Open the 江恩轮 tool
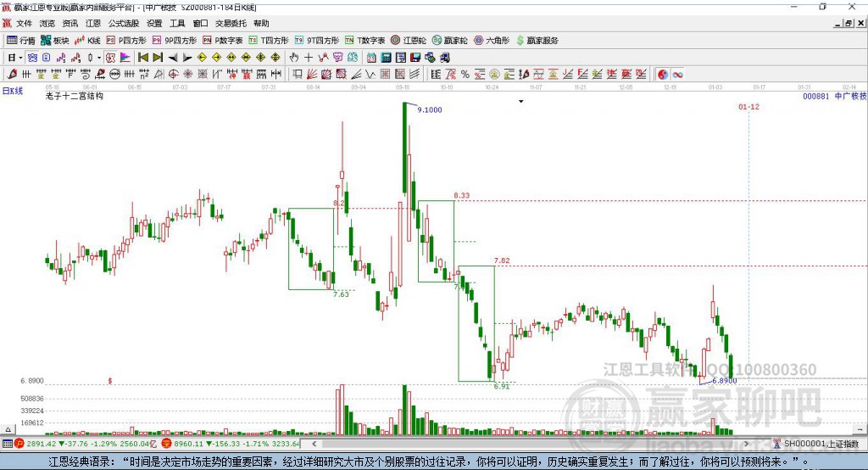Image resolution: width=868 pixels, height=470 pixels. tap(409, 41)
